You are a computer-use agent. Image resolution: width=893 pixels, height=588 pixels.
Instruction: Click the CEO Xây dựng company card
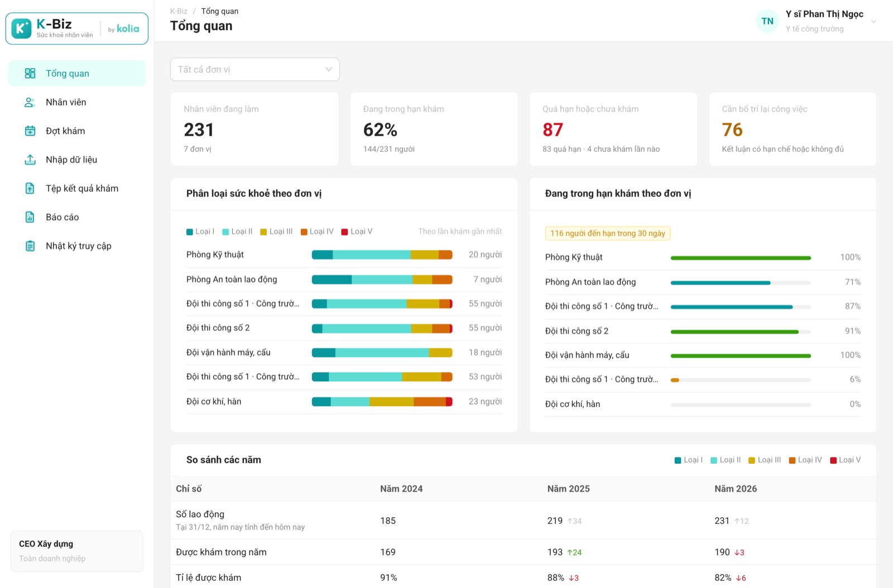coord(77,551)
